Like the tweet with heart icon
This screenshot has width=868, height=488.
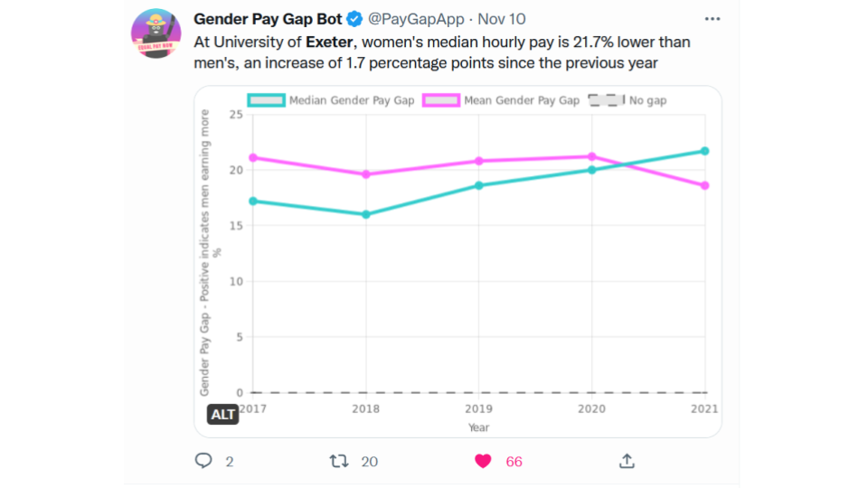click(x=484, y=461)
